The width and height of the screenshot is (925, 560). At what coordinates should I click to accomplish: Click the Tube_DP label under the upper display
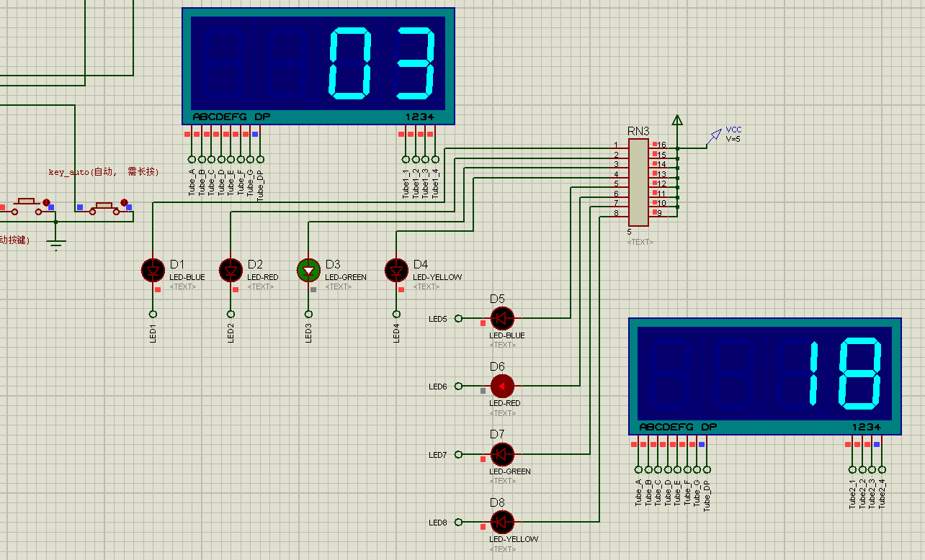(260, 184)
